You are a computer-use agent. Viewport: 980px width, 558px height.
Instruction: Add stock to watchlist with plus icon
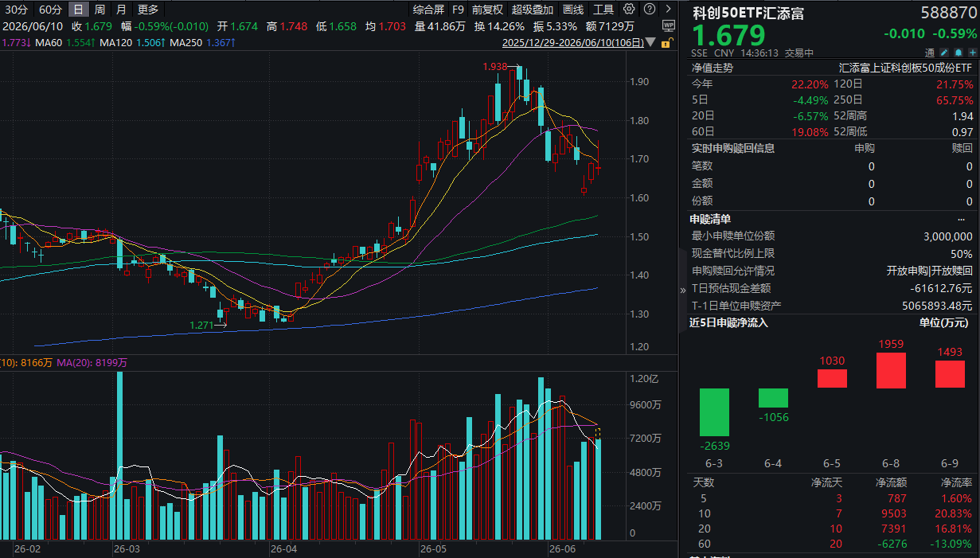(971, 53)
